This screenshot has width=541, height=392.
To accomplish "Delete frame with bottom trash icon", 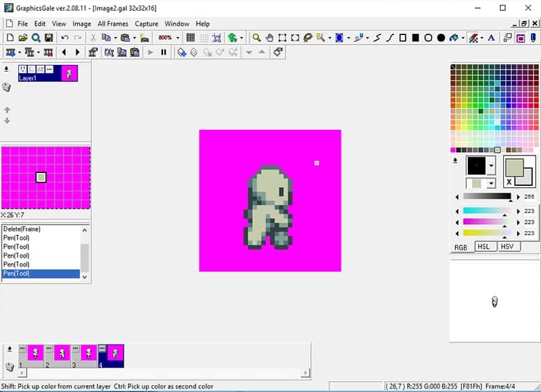I will click(x=10, y=366).
